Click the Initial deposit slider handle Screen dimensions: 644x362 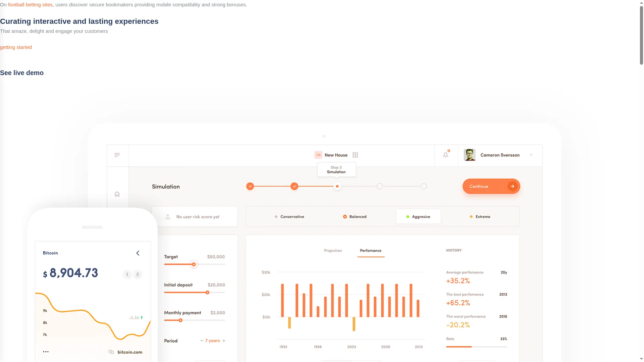(207, 293)
